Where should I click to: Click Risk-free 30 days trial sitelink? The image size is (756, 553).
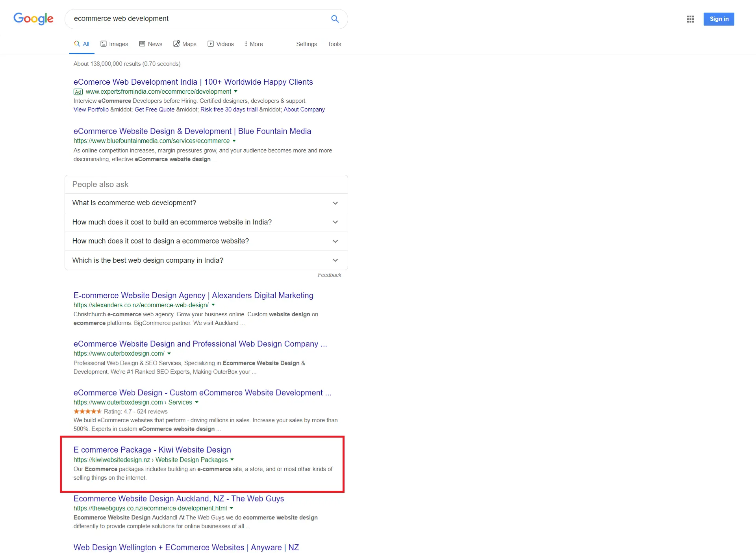229,109
